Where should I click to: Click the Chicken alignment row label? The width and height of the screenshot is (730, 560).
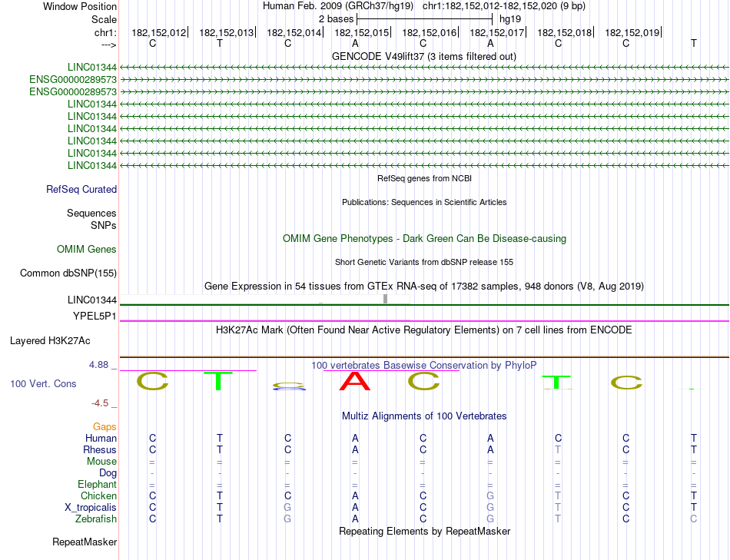(98, 495)
